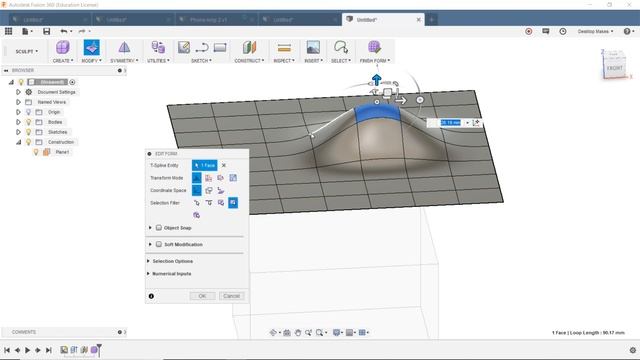Open the Desktop Makes user dropdown
This screenshot has height=360, width=640.
click(x=595, y=31)
